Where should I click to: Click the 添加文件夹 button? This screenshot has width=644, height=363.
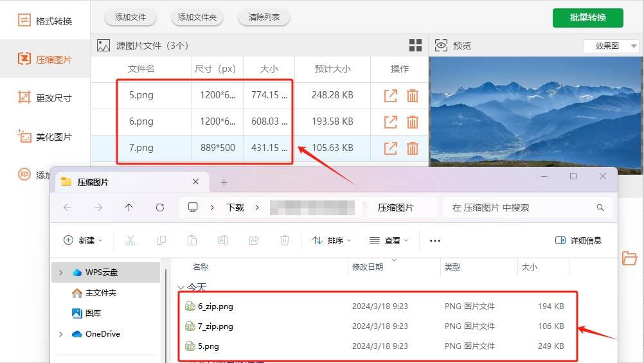point(197,17)
